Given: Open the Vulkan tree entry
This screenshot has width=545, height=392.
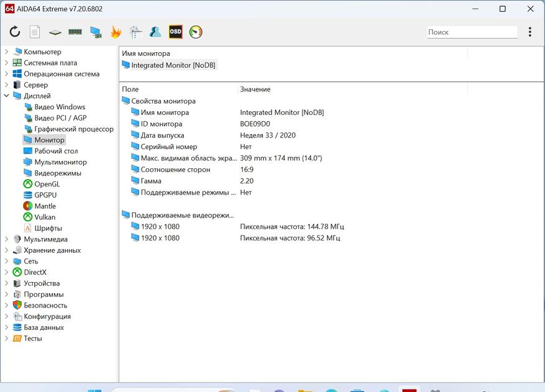Looking at the screenshot, I should tap(45, 217).
